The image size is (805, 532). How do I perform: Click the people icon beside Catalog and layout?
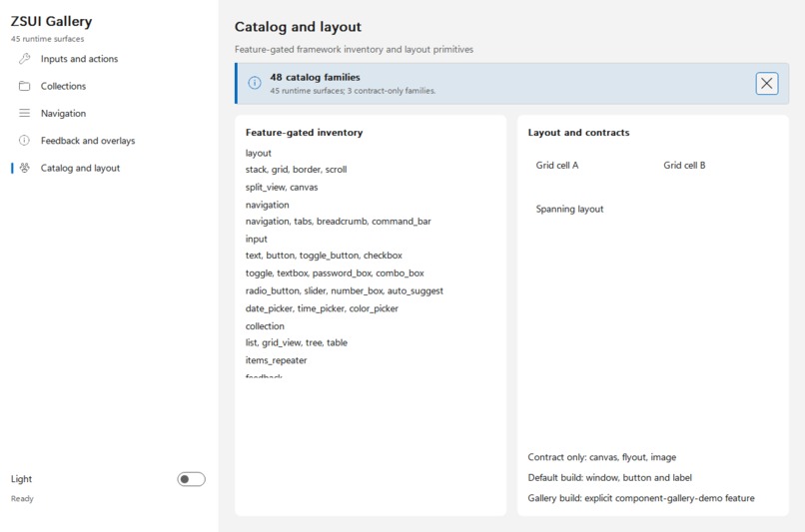click(x=24, y=168)
